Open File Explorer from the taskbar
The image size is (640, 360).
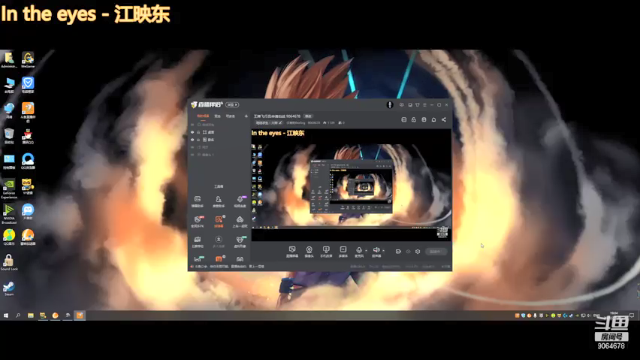[30, 315]
